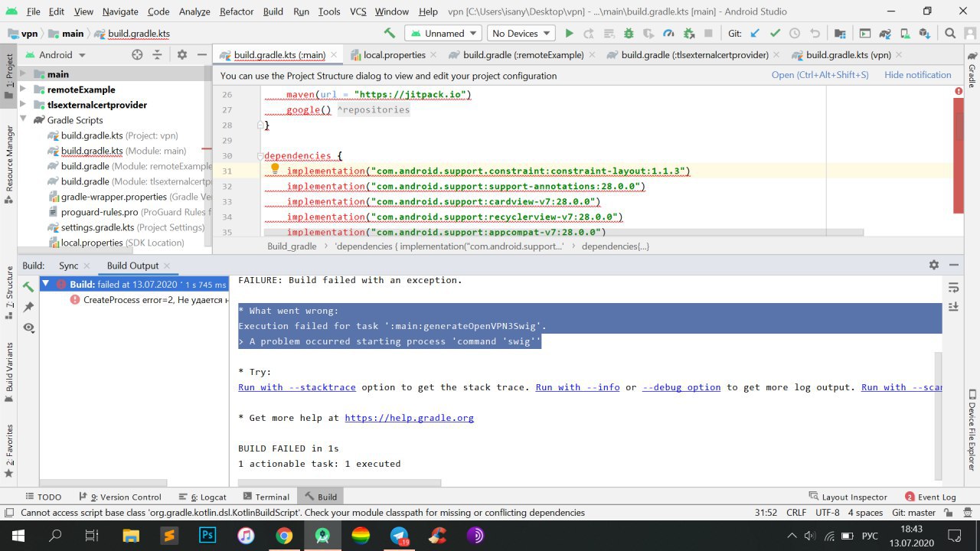Commit changes with Git checkmark icon
The image size is (980, 551).
pyautogui.click(x=775, y=34)
